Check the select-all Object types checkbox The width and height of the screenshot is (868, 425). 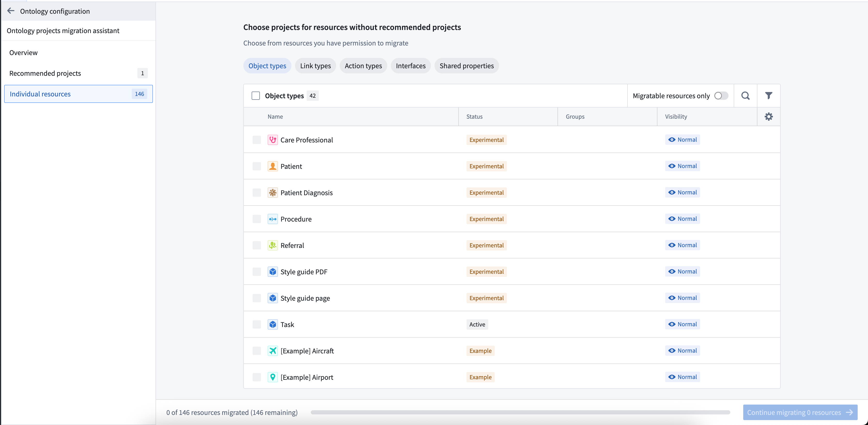click(x=256, y=95)
